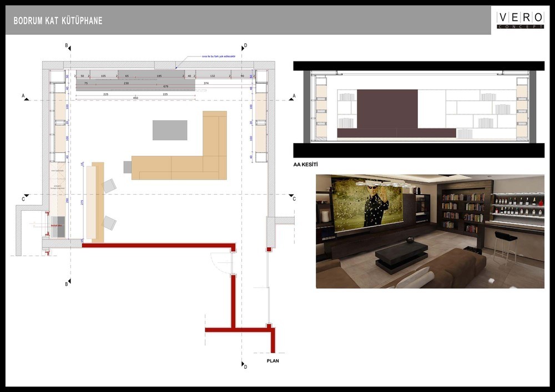Click section marker D at bottom

coord(245,366)
